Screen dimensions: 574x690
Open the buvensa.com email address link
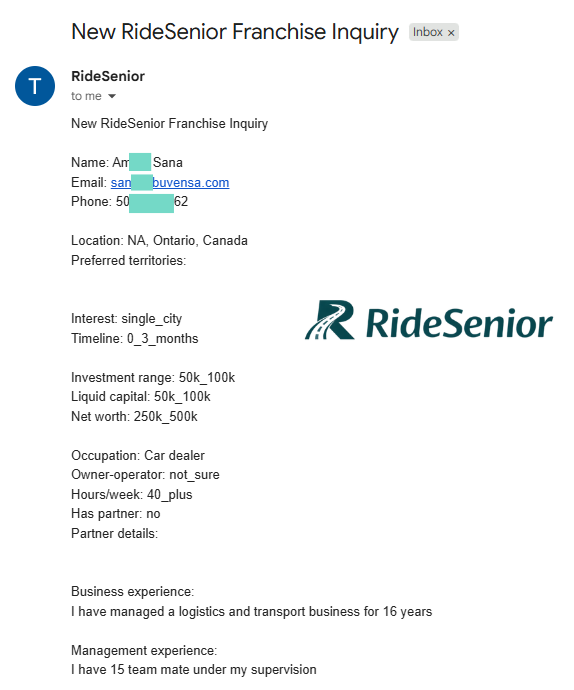click(x=170, y=182)
